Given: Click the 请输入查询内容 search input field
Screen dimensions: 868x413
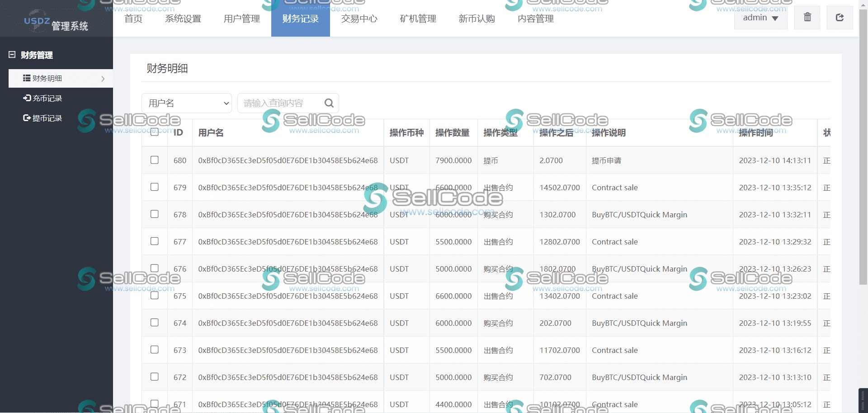Looking at the screenshot, I should click(280, 103).
